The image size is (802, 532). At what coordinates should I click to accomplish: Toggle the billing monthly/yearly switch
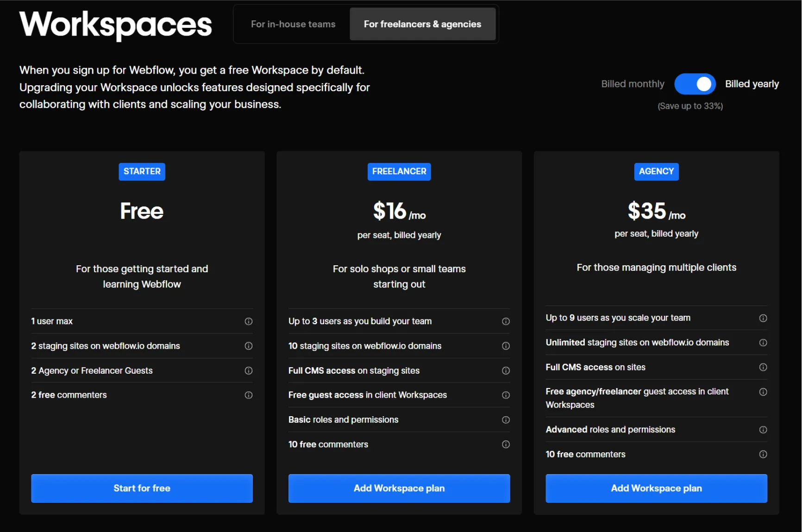pos(695,84)
